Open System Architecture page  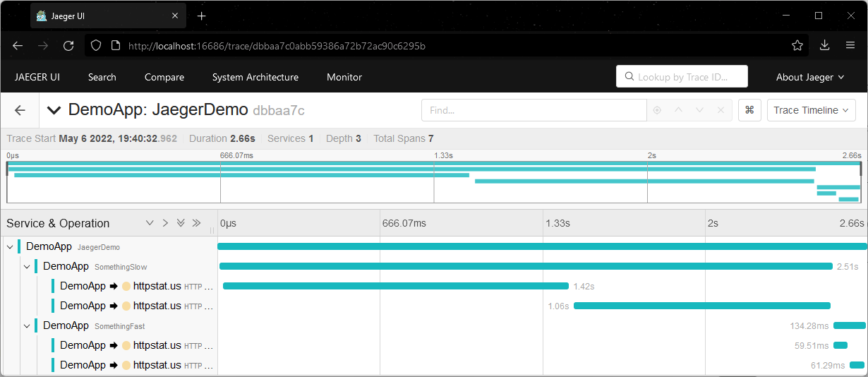coord(255,77)
